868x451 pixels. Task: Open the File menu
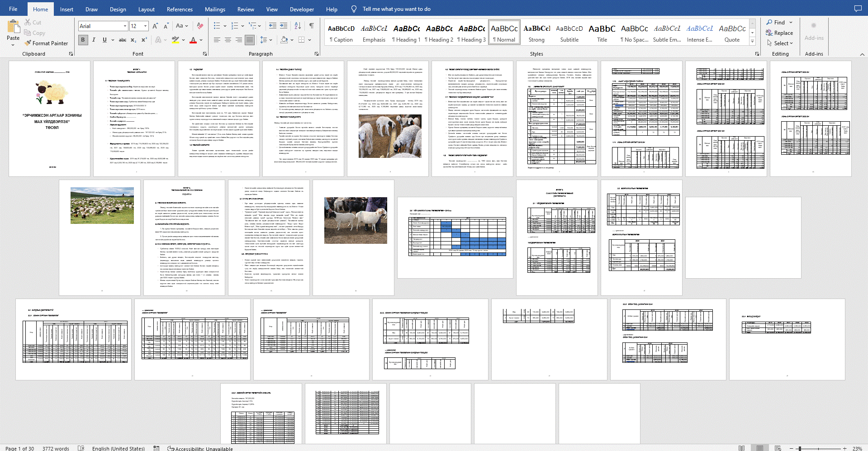coord(13,9)
